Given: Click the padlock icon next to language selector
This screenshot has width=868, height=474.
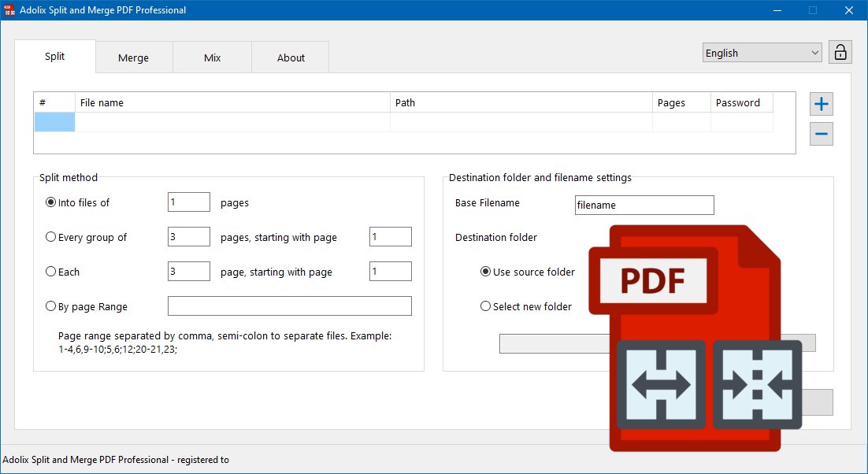Looking at the screenshot, I should [840, 53].
